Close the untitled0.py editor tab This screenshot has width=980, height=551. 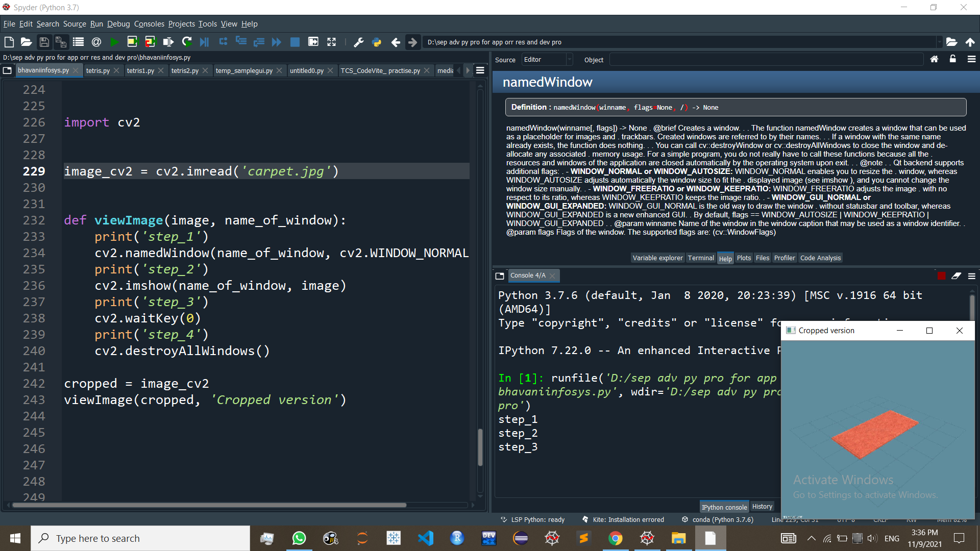tap(330, 70)
